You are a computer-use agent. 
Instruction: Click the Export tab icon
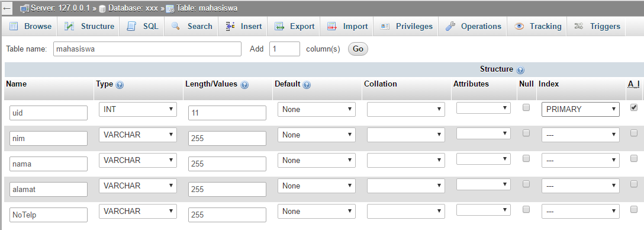coord(279,26)
